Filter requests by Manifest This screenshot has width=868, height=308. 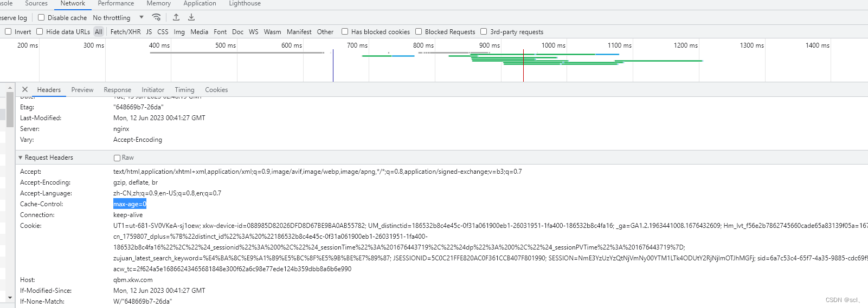tap(299, 32)
